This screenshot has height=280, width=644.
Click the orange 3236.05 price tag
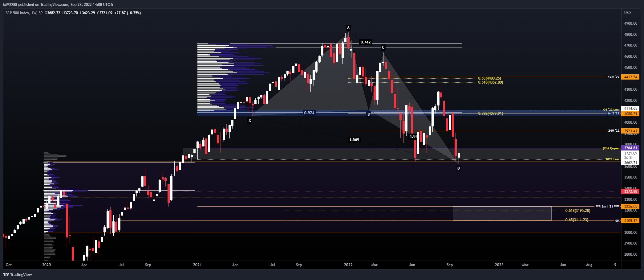630,207
